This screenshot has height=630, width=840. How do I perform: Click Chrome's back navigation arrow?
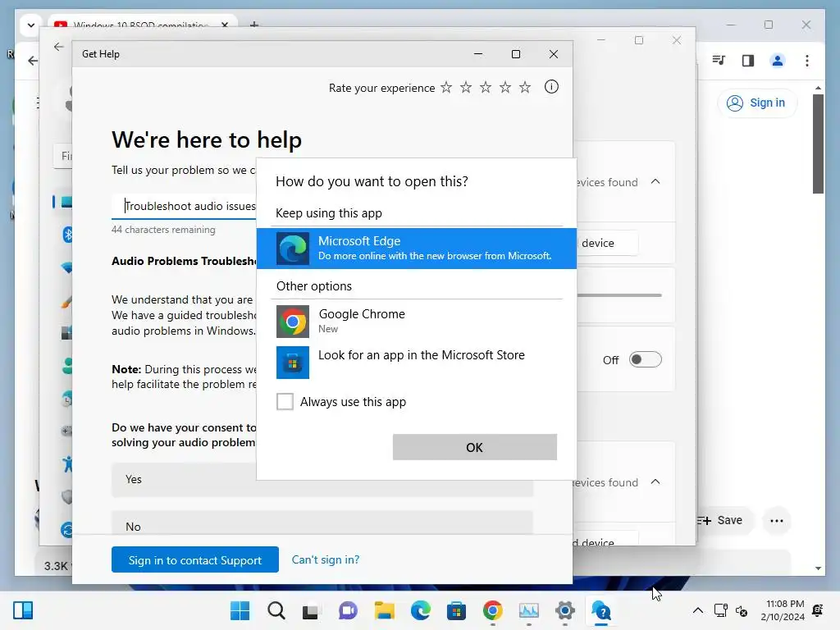coord(33,61)
